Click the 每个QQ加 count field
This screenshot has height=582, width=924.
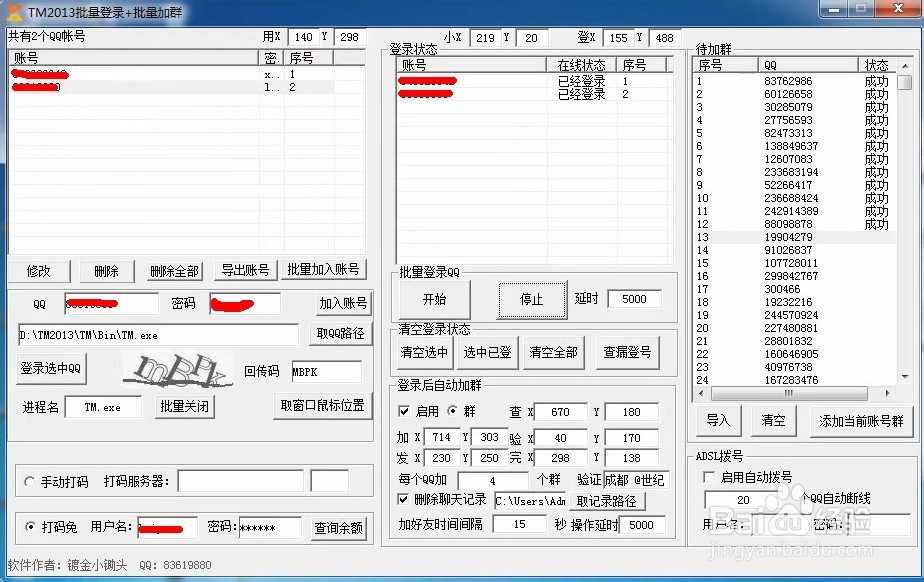pyautogui.click(x=493, y=480)
